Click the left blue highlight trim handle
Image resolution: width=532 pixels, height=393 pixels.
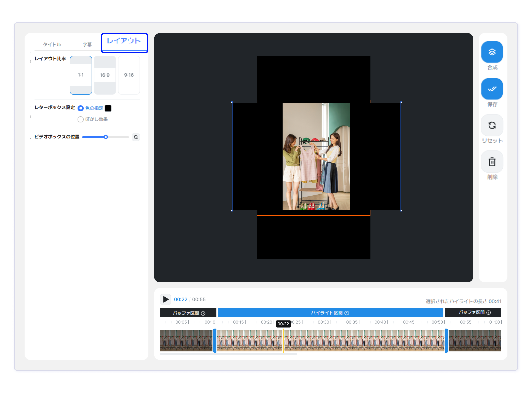[x=214, y=341]
